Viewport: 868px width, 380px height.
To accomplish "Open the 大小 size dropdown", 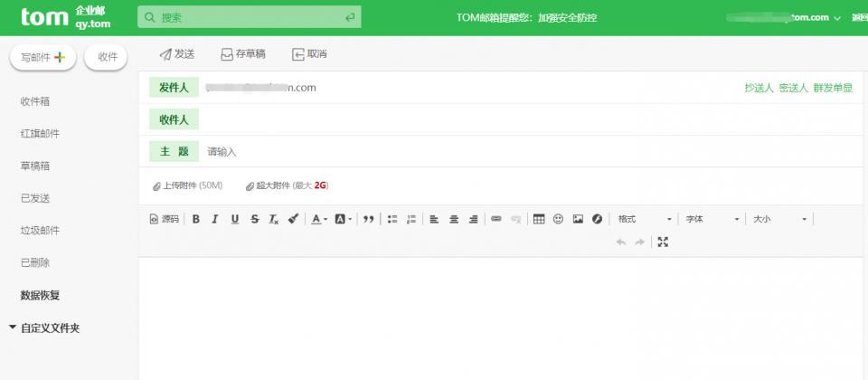I will pyautogui.click(x=779, y=219).
